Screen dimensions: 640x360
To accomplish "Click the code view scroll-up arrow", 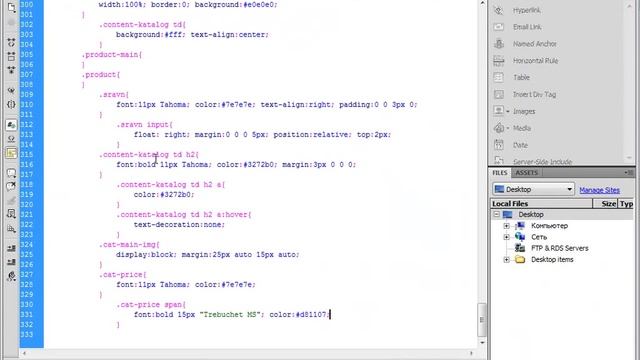I will click(482, 3).
